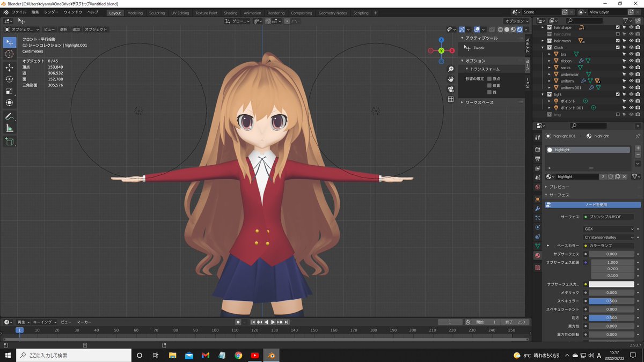This screenshot has width=644, height=362.
Task: Select the Scale tool
Action: point(9,91)
